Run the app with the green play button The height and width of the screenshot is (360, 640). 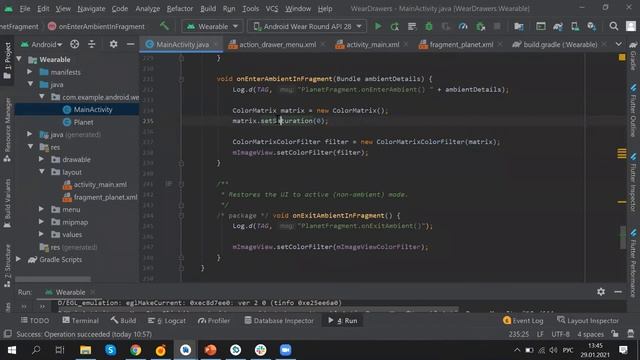point(378,27)
